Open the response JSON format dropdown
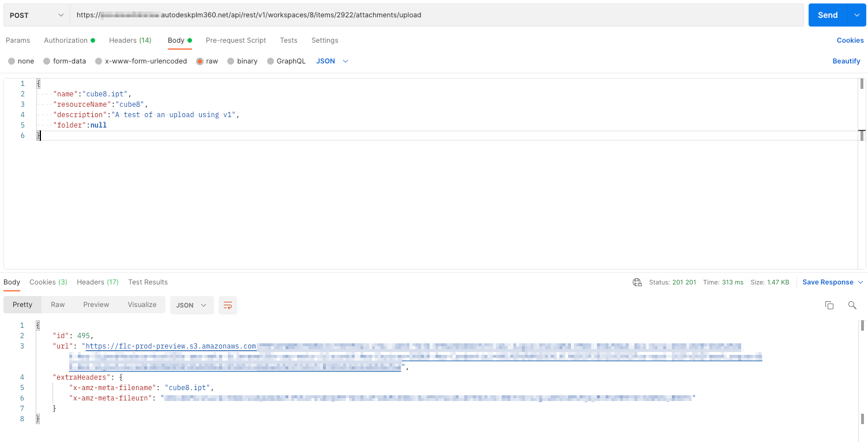 coord(191,305)
